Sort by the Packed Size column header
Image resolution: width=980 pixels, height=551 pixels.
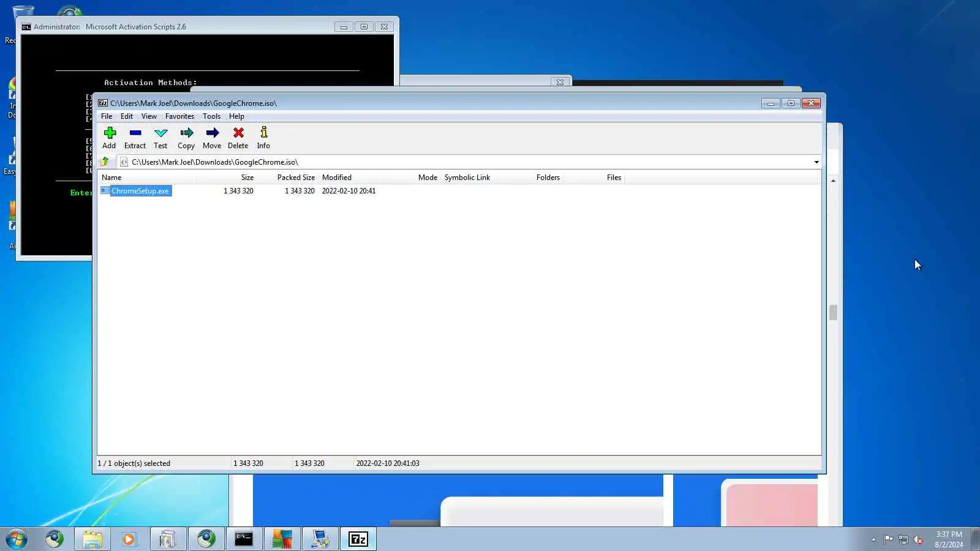288,178
